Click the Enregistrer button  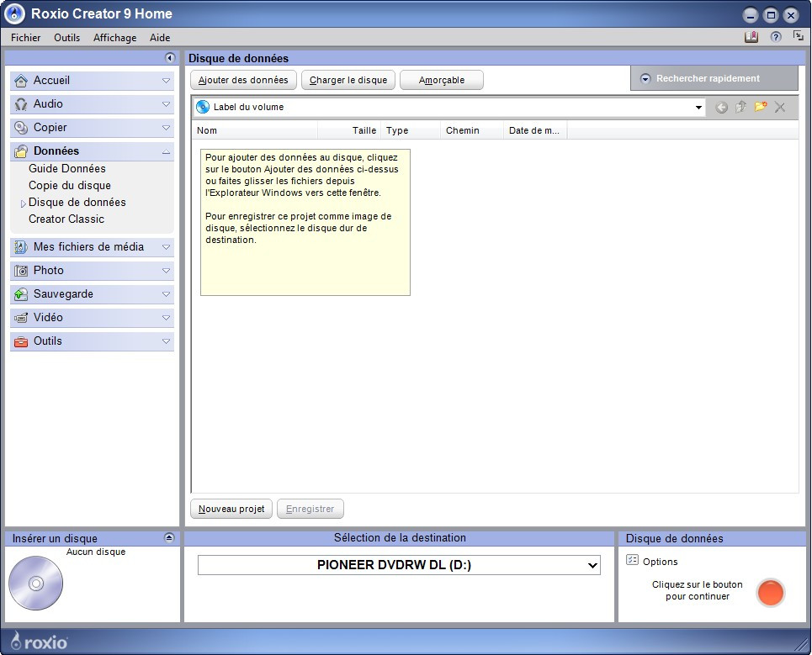click(310, 509)
